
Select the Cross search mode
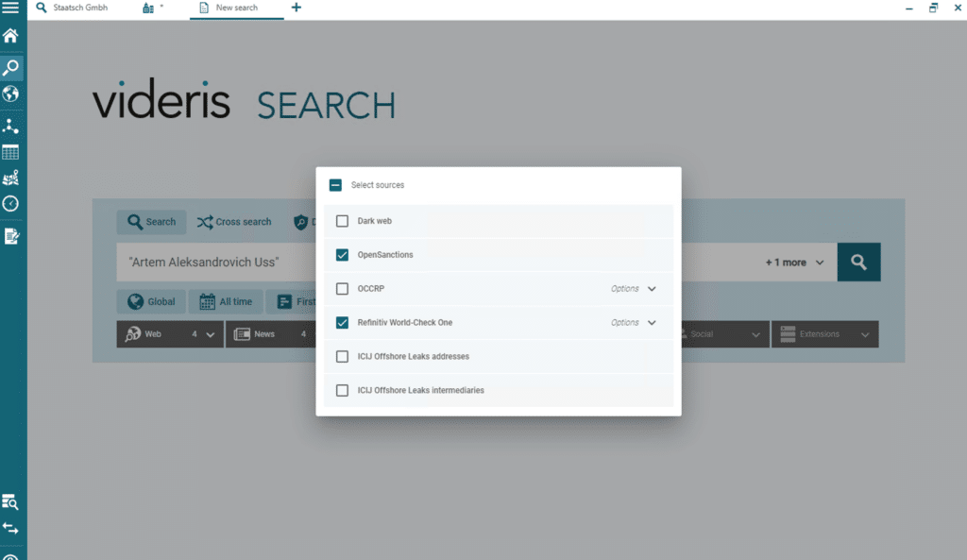pyautogui.click(x=234, y=222)
